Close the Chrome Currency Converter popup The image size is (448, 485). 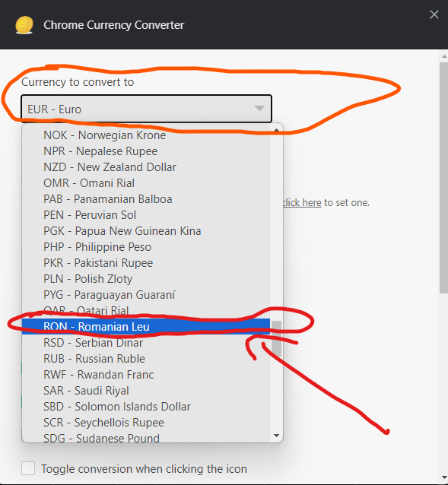pyautogui.click(x=434, y=14)
